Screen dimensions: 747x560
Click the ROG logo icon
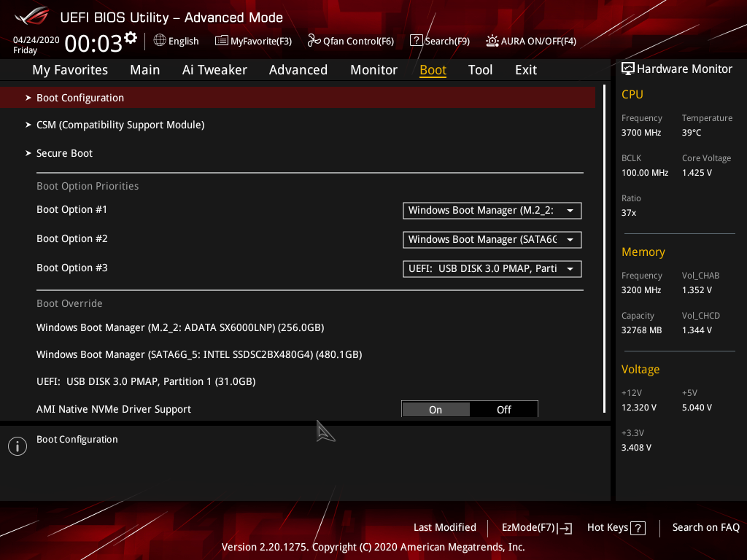[32, 16]
